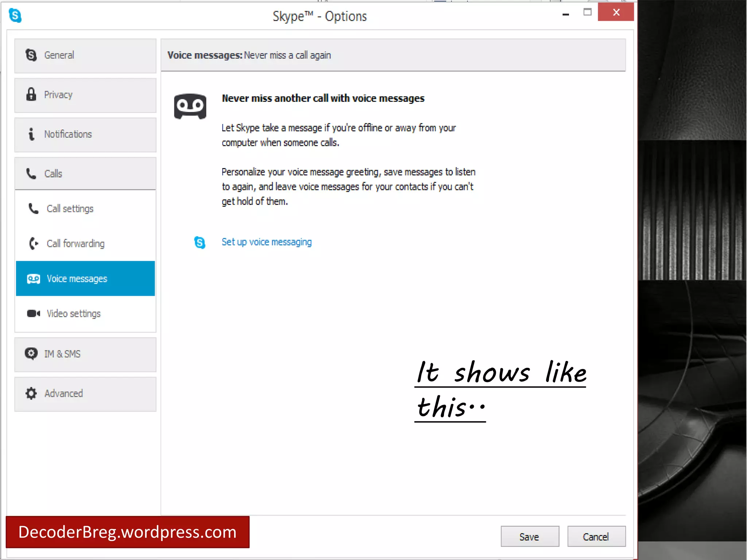This screenshot has height=560, width=747.
Task: Open the General options section
Action: point(85,56)
